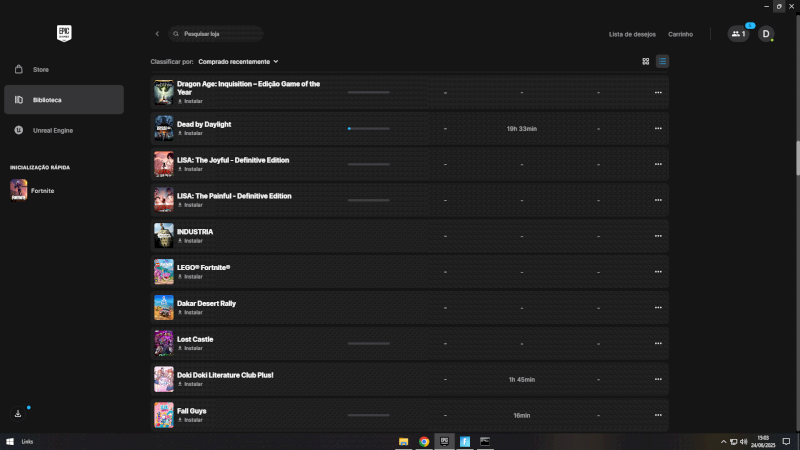Open Lista de desejos wishlist

tap(632, 34)
